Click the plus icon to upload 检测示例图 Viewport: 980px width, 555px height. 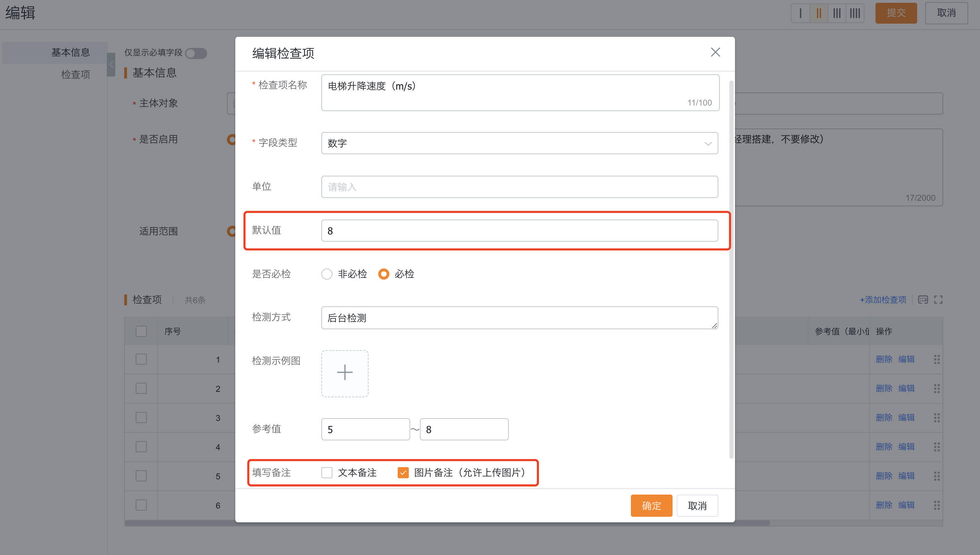click(x=344, y=372)
